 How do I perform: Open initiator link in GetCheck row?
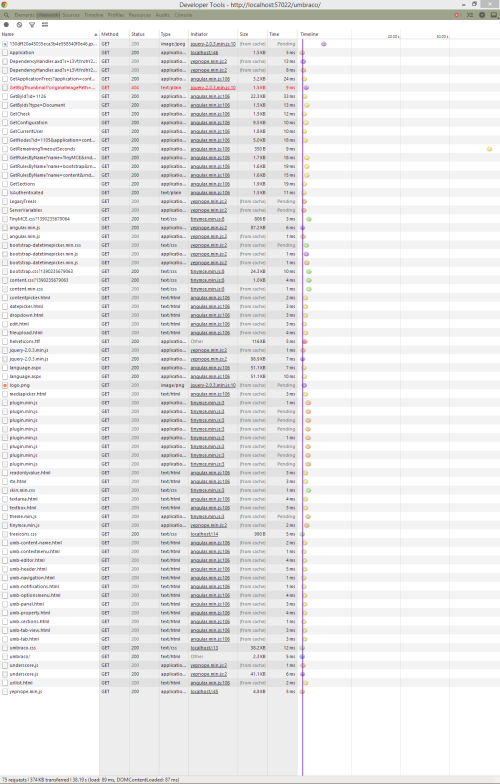pyautogui.click(x=210, y=114)
